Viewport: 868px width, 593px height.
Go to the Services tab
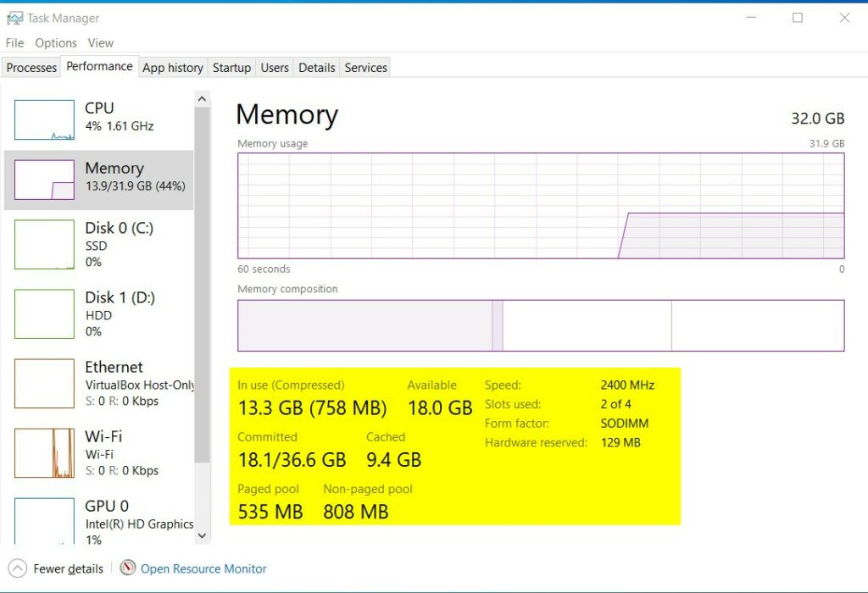tap(365, 68)
